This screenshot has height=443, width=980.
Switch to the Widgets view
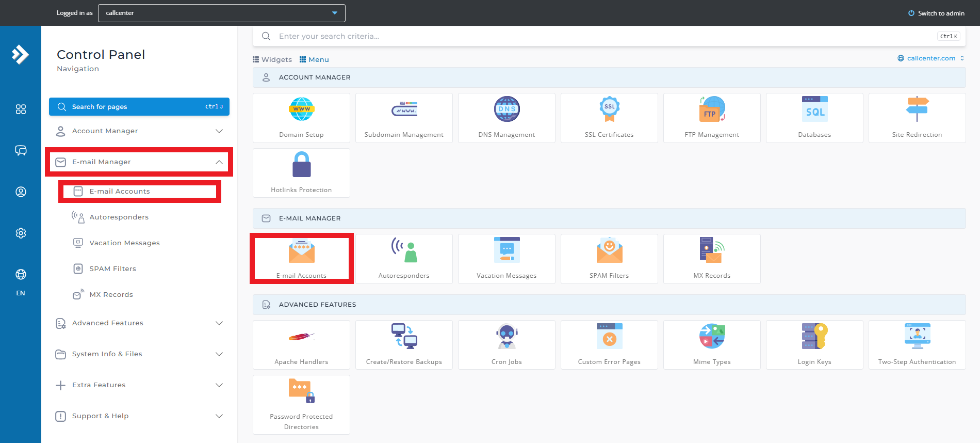[272, 59]
